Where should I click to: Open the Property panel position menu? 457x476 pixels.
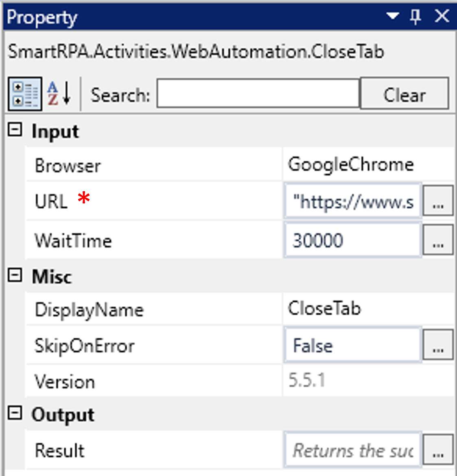(x=391, y=17)
